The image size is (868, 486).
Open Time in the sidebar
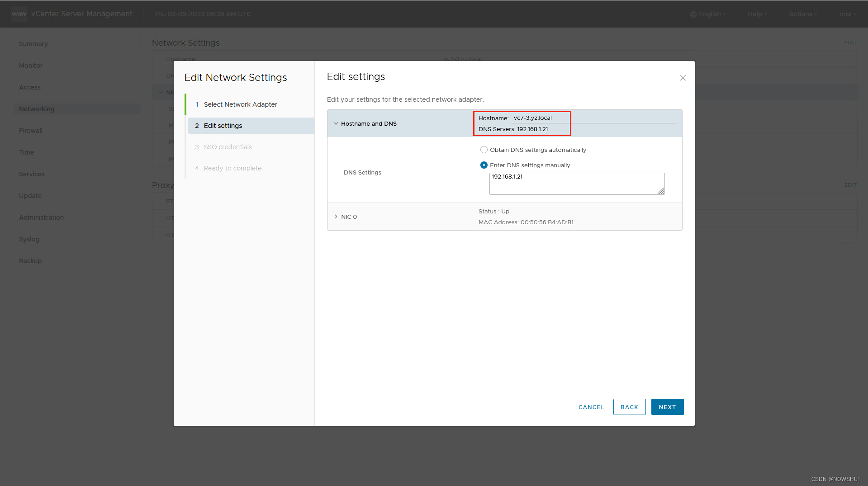[26, 152]
